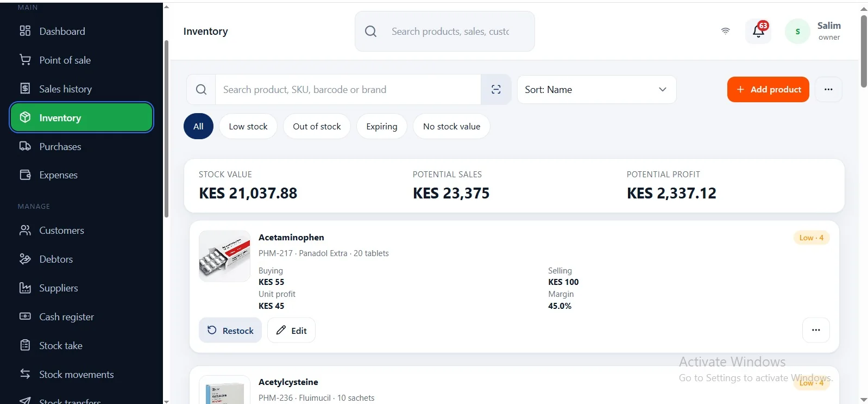Viewport: 868px width, 404px height.
Task: Click the wifi connection status icon
Action: [725, 31]
